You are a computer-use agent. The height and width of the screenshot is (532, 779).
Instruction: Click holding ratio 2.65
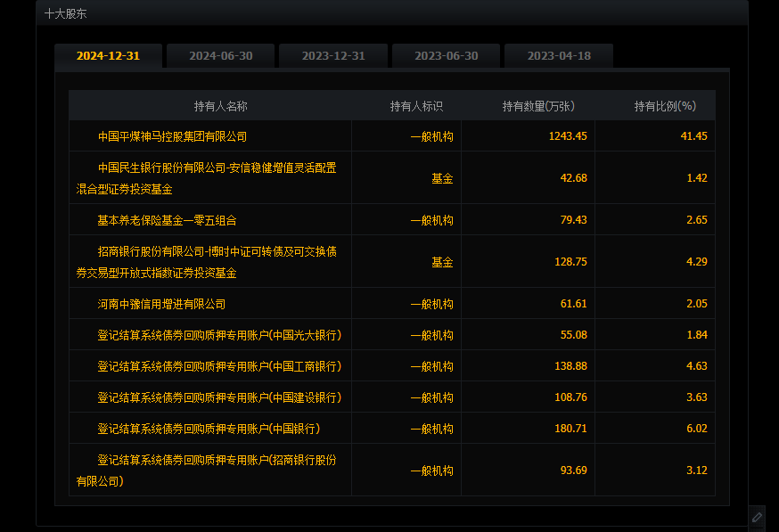click(697, 219)
